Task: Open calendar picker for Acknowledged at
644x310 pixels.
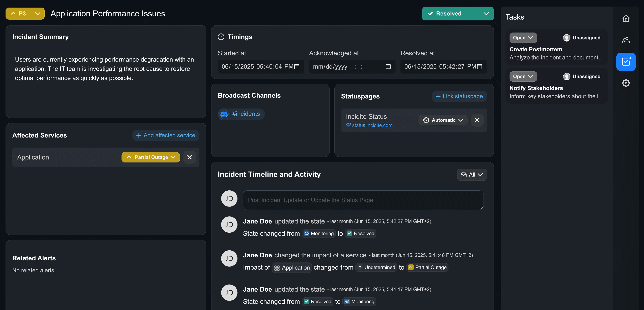Action: [x=388, y=67]
